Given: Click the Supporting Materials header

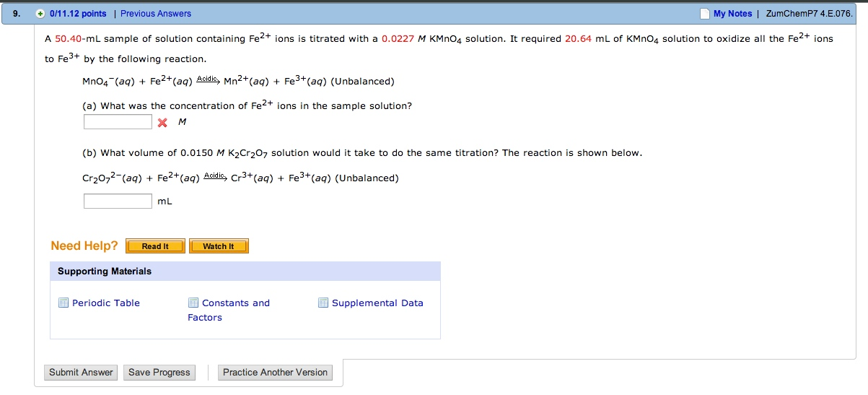Looking at the screenshot, I should pyautogui.click(x=105, y=272).
